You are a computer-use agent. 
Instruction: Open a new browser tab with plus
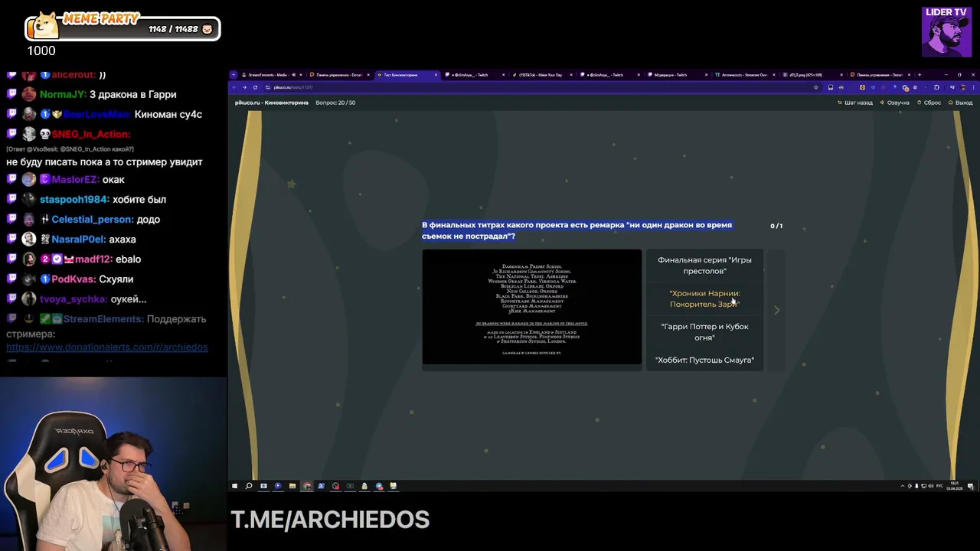pyautogui.click(x=920, y=75)
